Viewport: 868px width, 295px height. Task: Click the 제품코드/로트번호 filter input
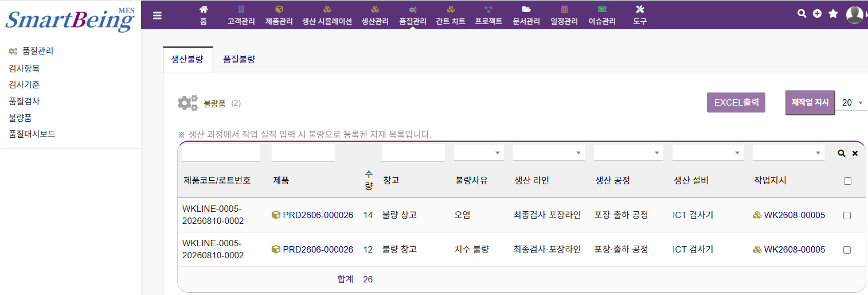221,153
